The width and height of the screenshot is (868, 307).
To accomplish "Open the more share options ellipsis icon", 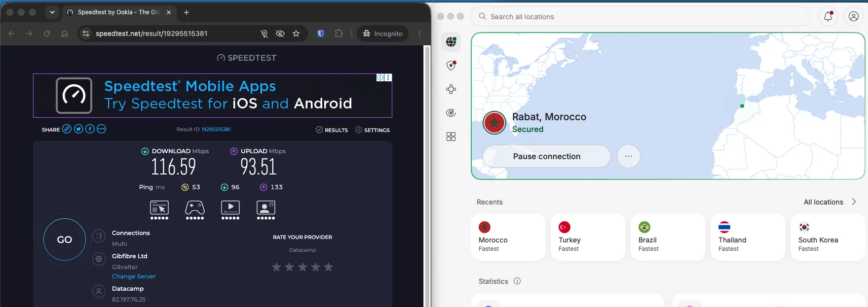I will click(101, 129).
